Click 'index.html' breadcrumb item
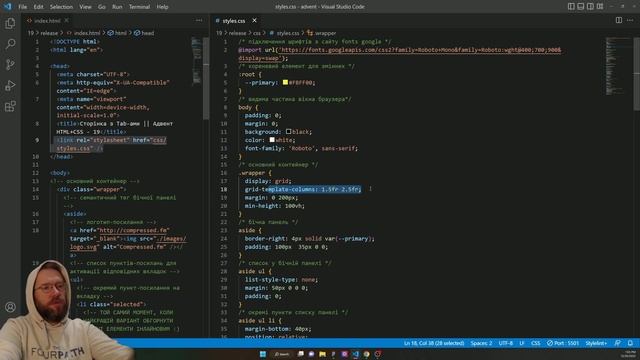Screen dimensions: 640x360 (x=84, y=33)
